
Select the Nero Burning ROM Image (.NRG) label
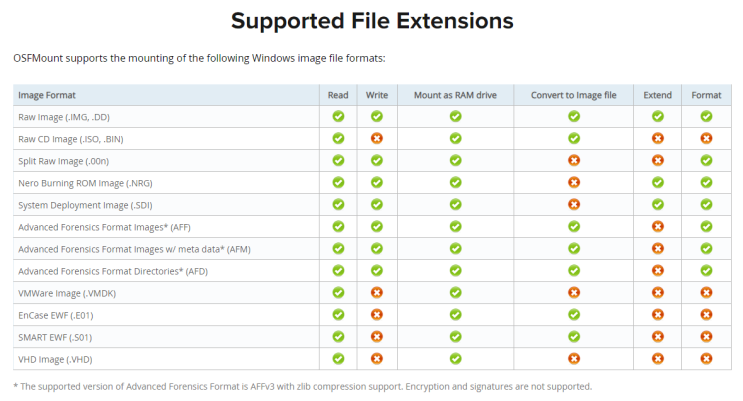pos(85,182)
